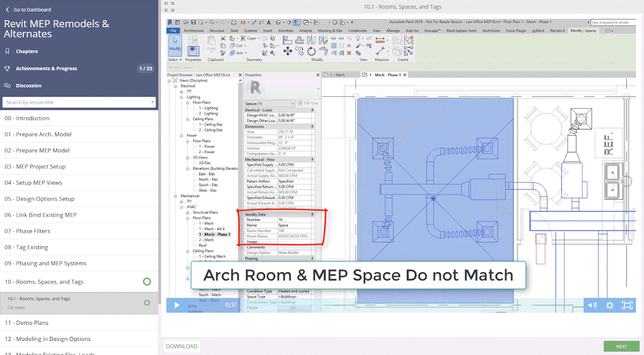The height and width of the screenshot is (355, 644).
Task: Open Achievements & Progress
Action: [46, 69]
